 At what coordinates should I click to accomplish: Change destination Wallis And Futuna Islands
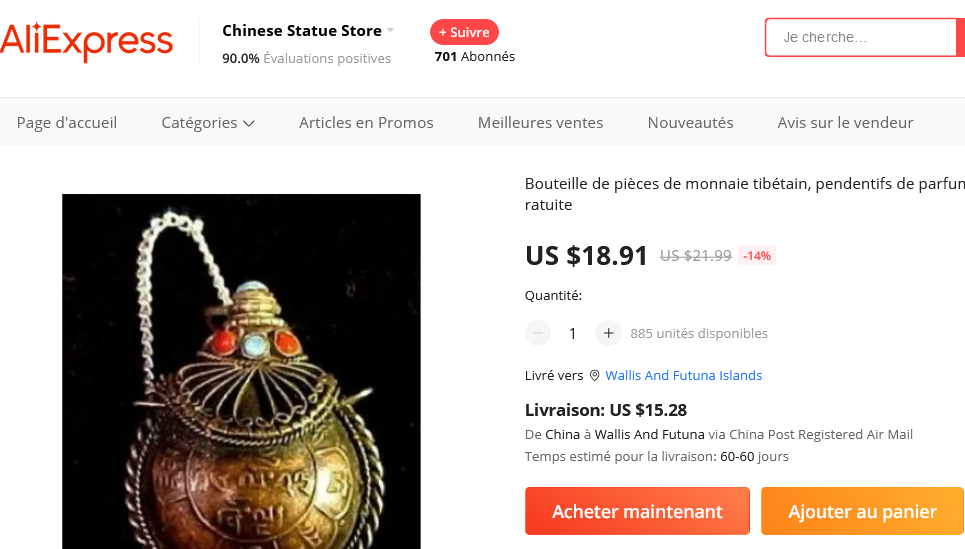(x=684, y=375)
